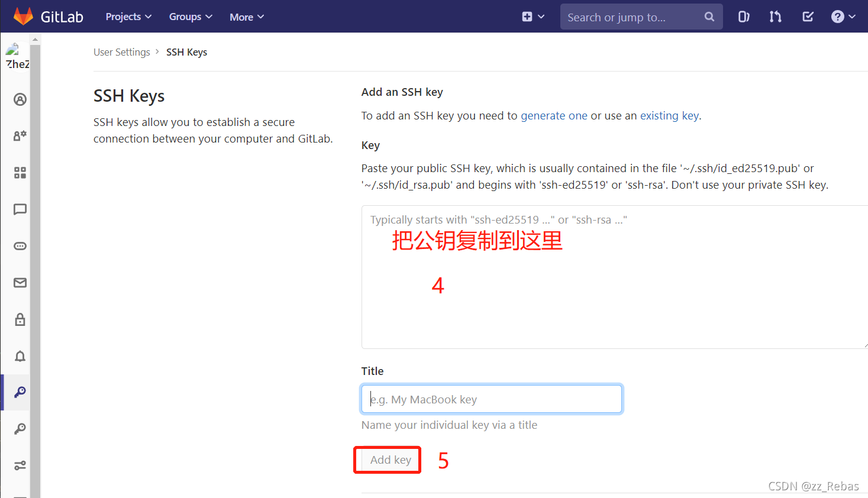The width and height of the screenshot is (868, 498).
Task: Open Applications sidebar icon
Action: (x=20, y=173)
